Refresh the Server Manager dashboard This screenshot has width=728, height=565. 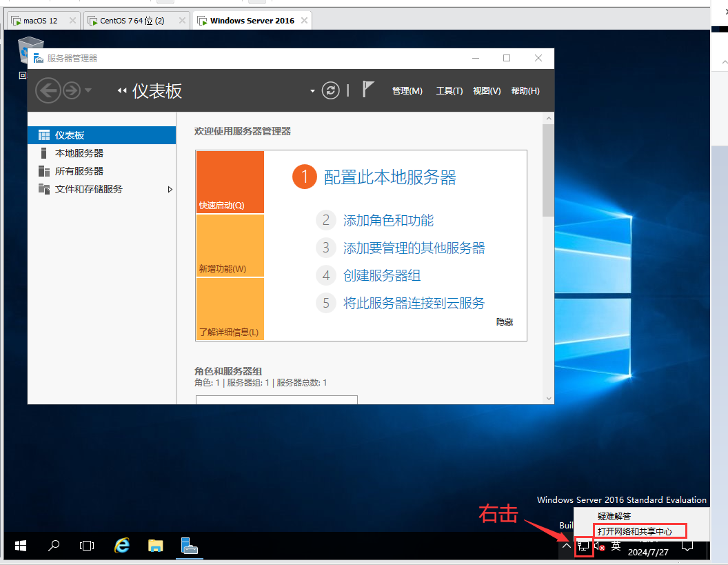click(x=331, y=90)
